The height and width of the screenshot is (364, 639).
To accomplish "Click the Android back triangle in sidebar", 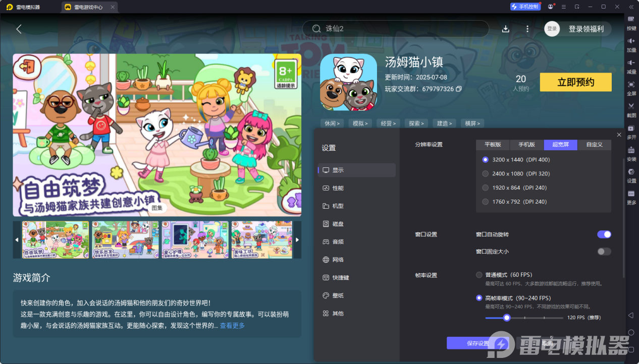I will pos(631,315).
